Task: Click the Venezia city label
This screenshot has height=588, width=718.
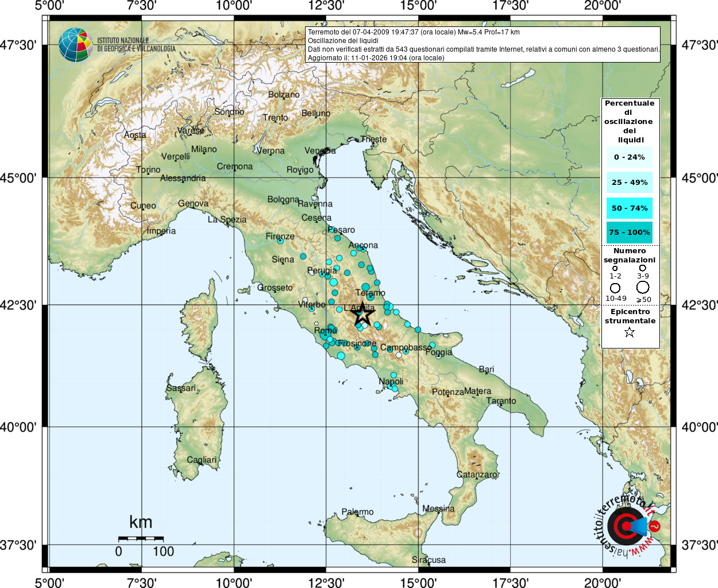Action: [320, 150]
